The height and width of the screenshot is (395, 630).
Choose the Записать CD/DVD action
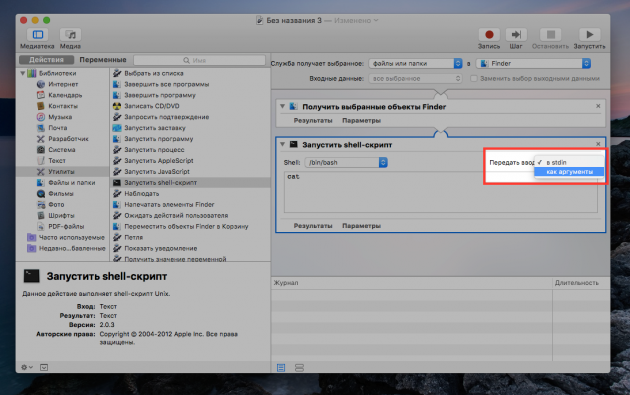[151, 106]
